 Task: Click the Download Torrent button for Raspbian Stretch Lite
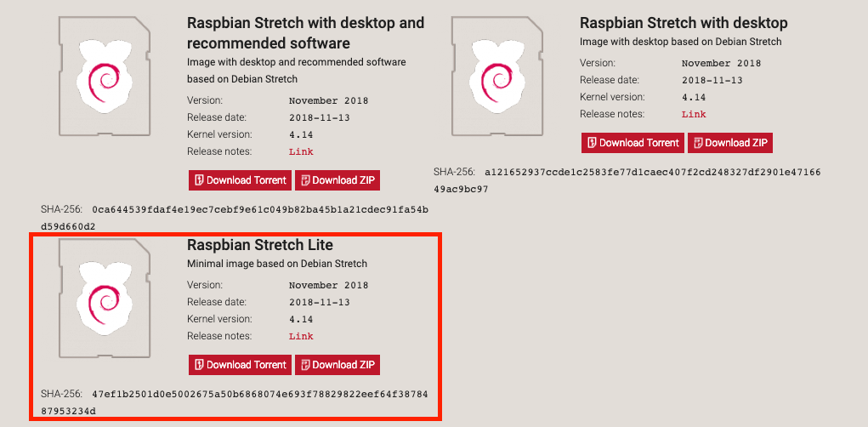(x=240, y=365)
